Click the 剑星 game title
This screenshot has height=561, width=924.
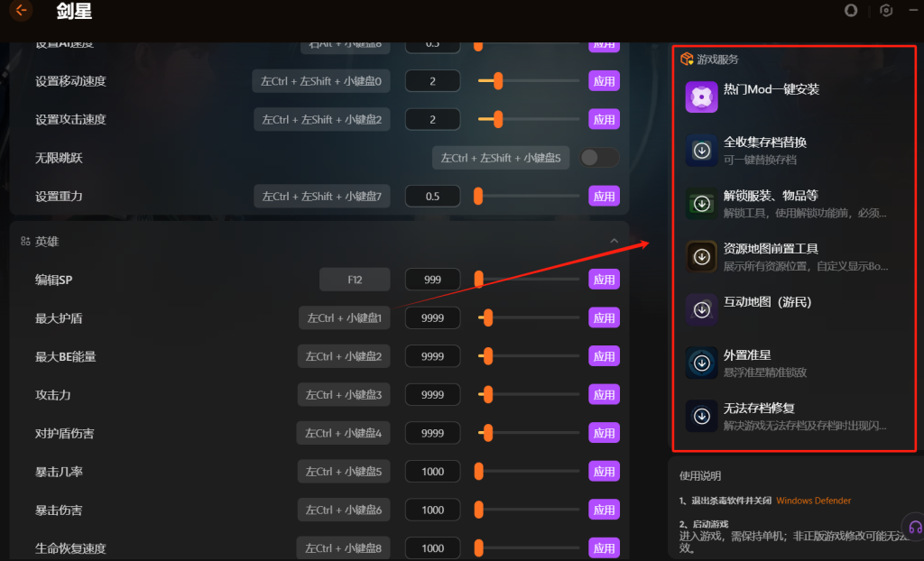[x=74, y=11]
